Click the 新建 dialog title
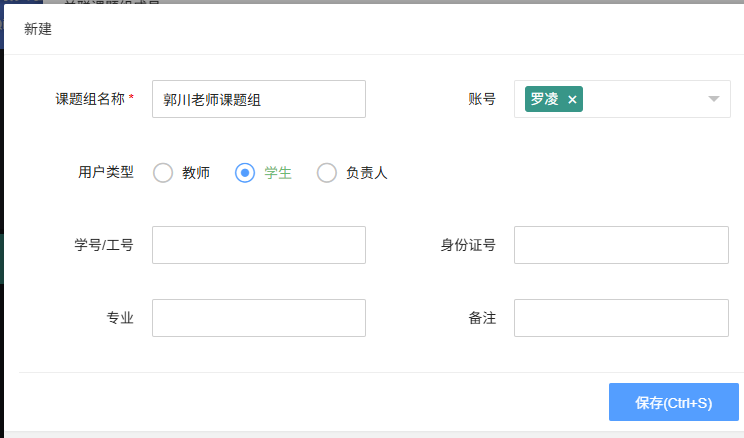The height and width of the screenshot is (438, 744). pos(38,29)
